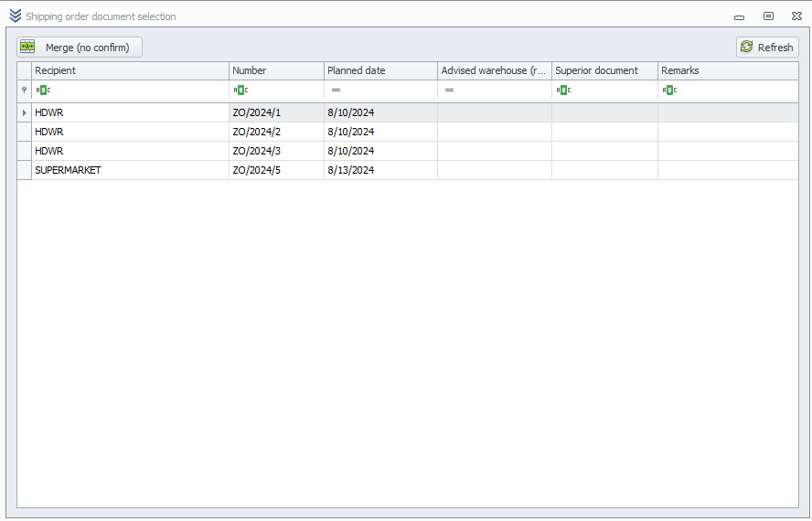
Task: Sort by the Advised warehouse column header
Action: pyautogui.click(x=495, y=70)
